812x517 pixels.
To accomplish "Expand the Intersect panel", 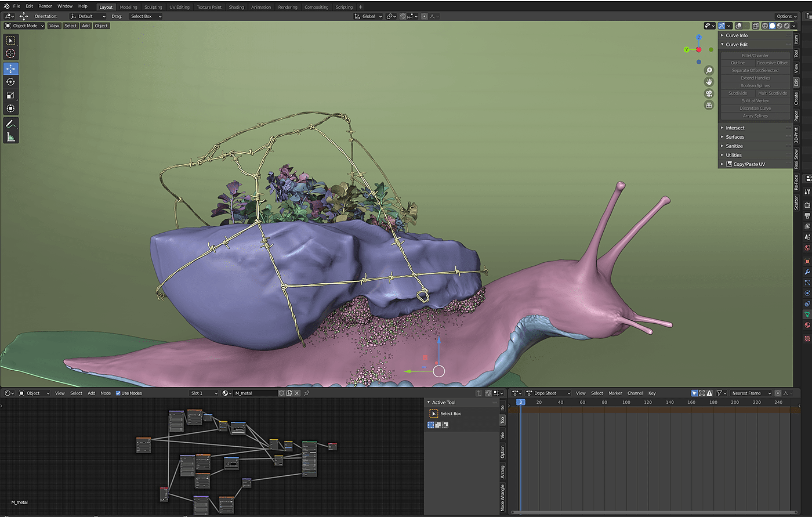I will click(x=735, y=128).
